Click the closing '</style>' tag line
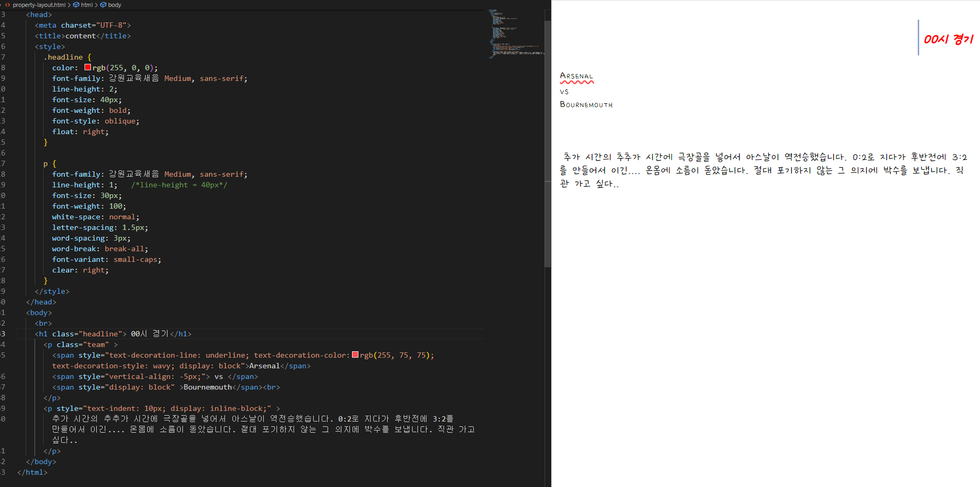This screenshot has height=487, width=980. tap(52, 291)
